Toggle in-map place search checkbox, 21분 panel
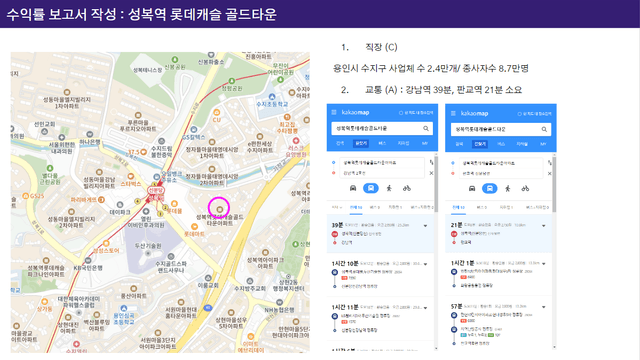This screenshot has height=360, width=640. pos(520,114)
